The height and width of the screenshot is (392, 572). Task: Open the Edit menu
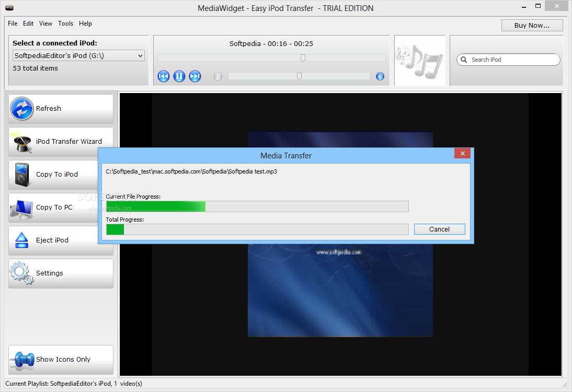[x=28, y=24]
